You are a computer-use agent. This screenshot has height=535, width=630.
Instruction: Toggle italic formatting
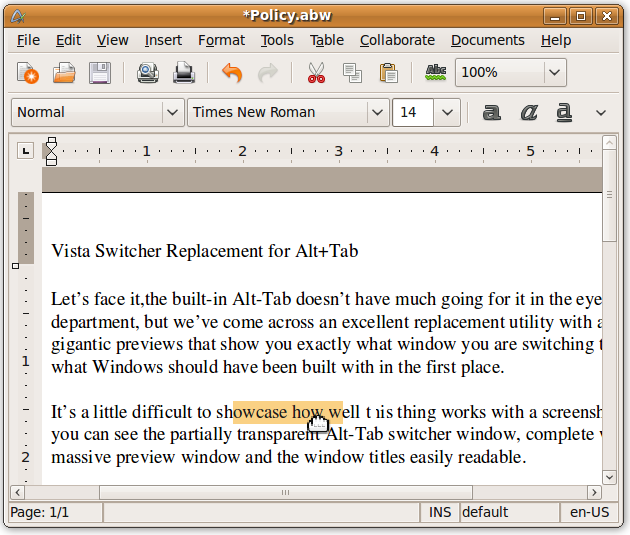point(529,112)
